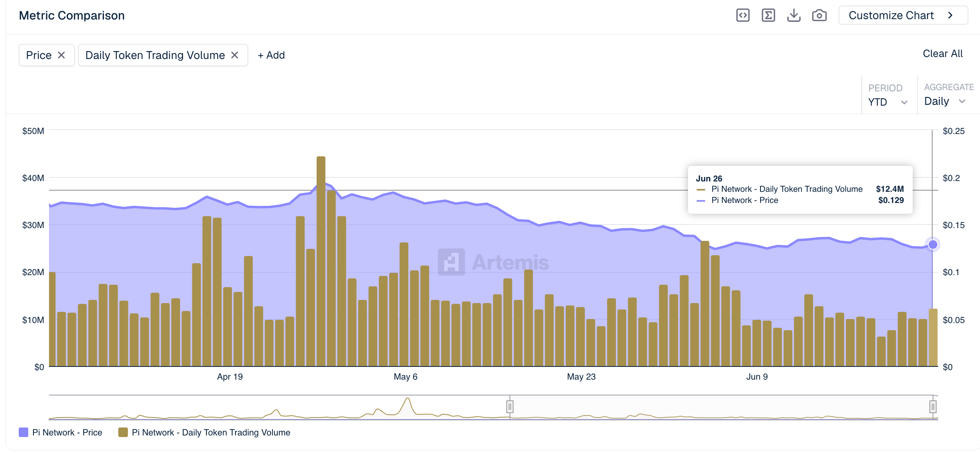Grab the left range slider handle

pos(510,407)
